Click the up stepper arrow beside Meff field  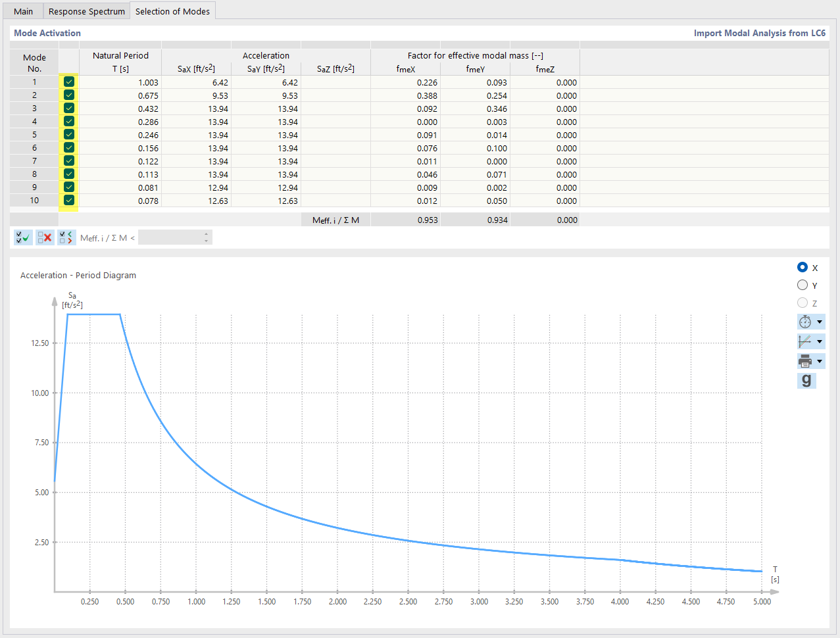(205, 233)
